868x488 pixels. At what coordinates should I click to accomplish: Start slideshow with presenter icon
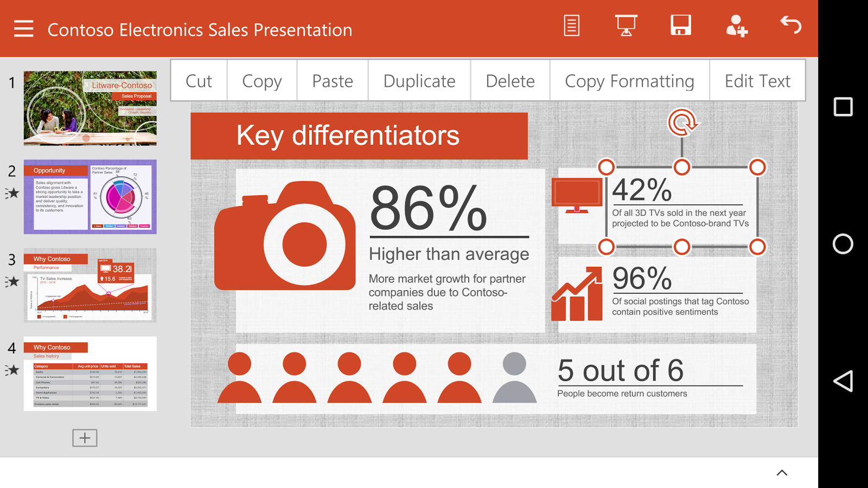click(x=626, y=25)
